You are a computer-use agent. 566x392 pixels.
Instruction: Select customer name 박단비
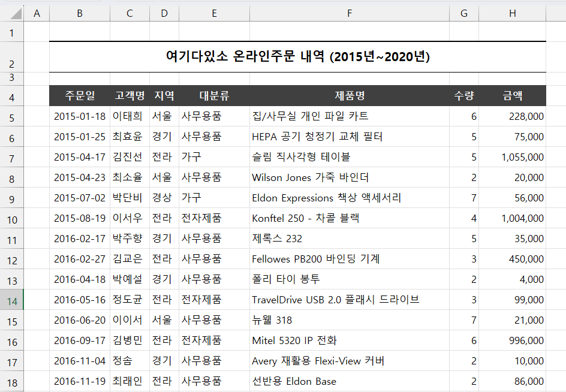coord(130,198)
